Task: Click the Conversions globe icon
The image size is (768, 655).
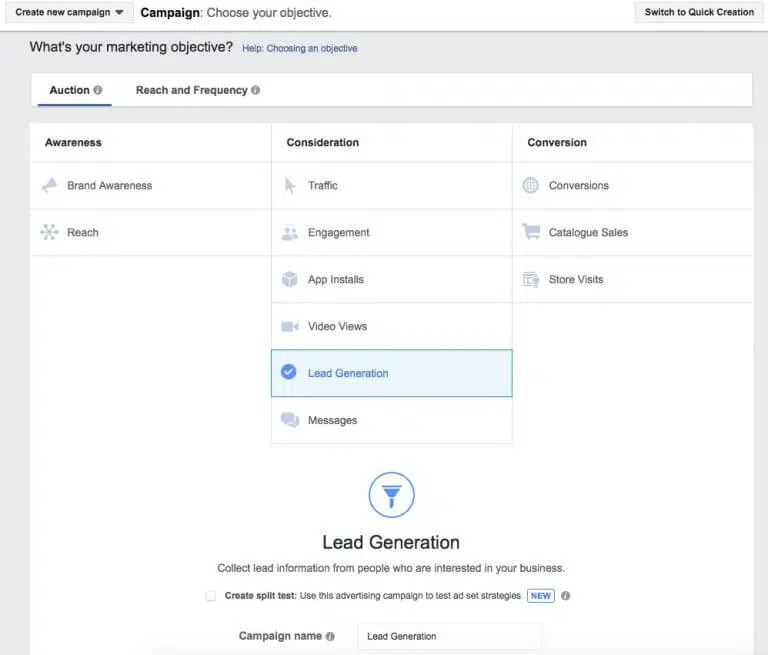Action: 531,186
